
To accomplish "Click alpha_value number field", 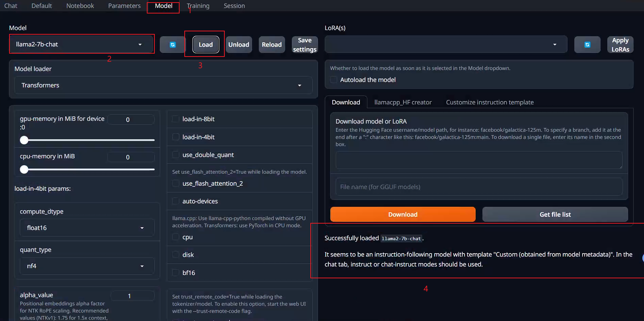I will (x=132, y=296).
